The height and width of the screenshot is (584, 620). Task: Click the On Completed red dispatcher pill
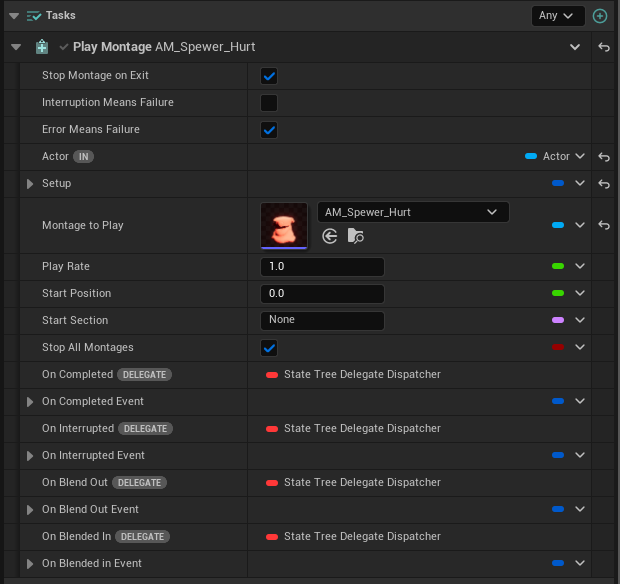click(x=272, y=375)
